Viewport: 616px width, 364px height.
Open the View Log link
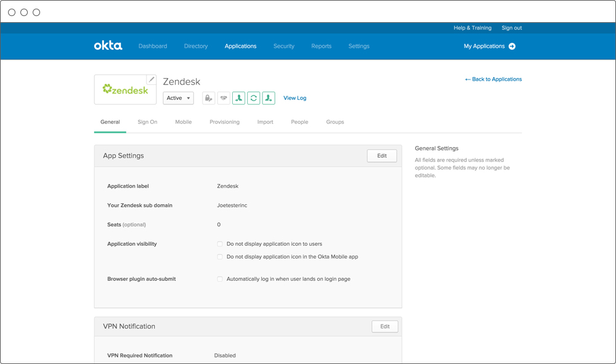pos(294,98)
